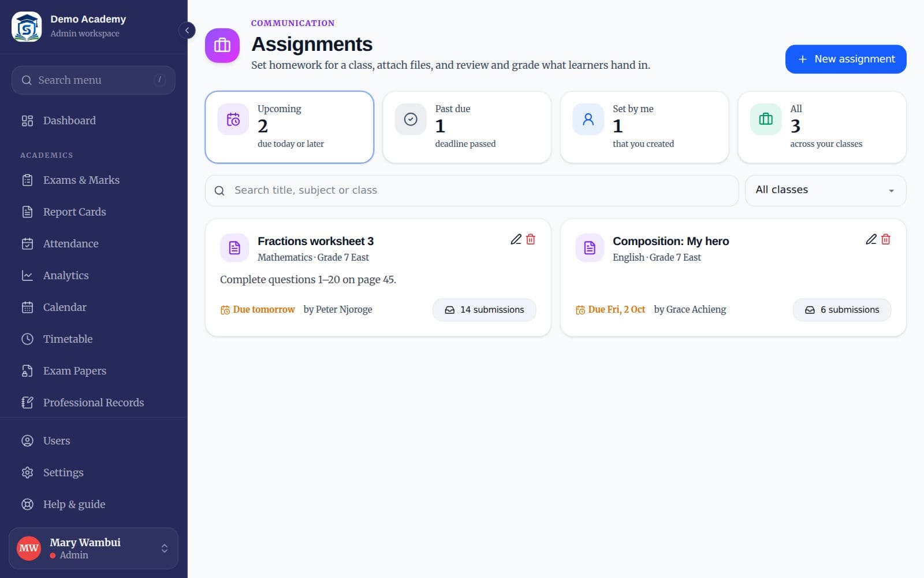Click the Analytics chart icon in sidebar

pos(27,276)
